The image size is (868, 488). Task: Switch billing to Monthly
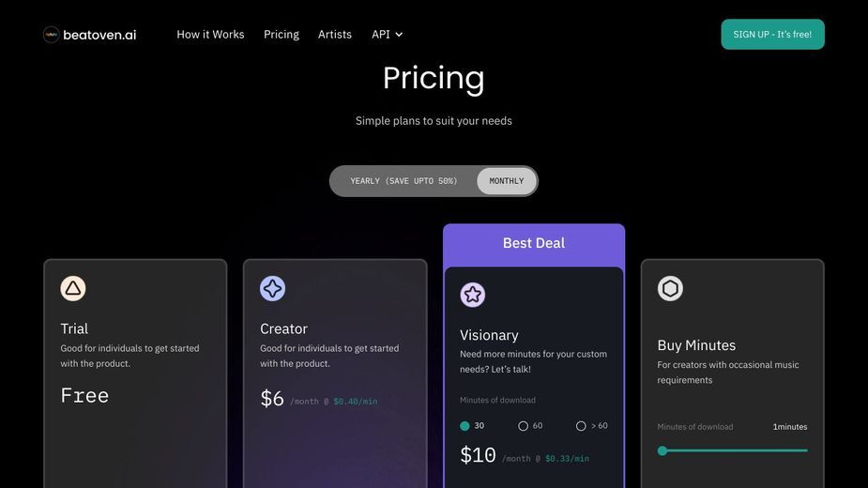(507, 181)
